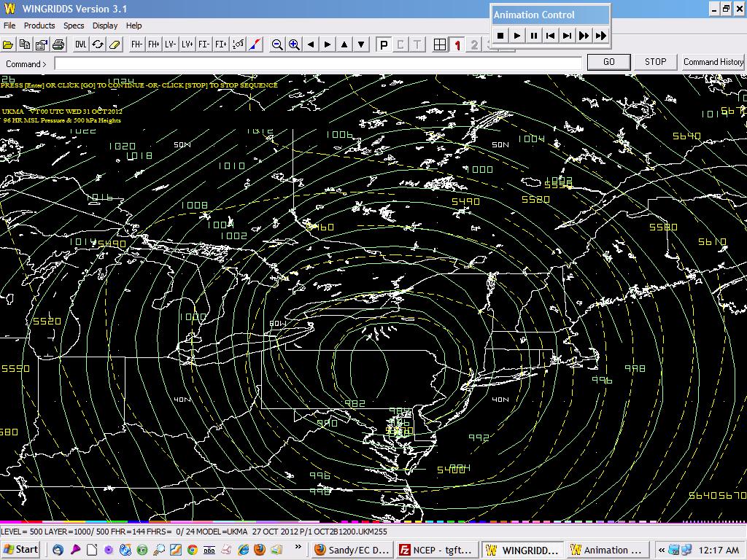Click the last animation speed arrow button

tap(601, 35)
